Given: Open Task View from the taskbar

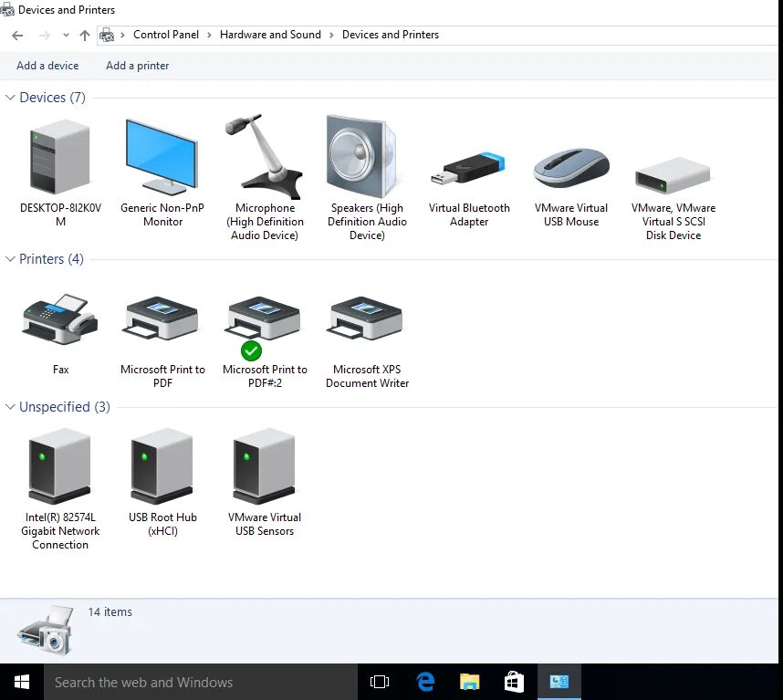Looking at the screenshot, I should (x=380, y=682).
